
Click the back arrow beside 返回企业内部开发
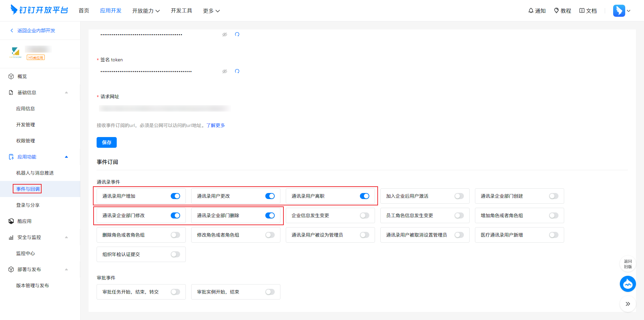12,30
